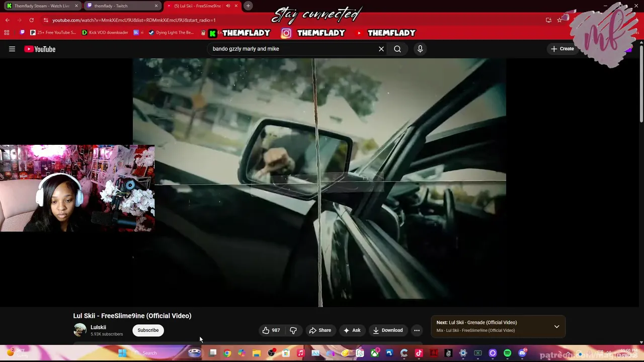The image size is (644, 362).
Task: Go to the YouTube home logo
Action: (x=40, y=49)
